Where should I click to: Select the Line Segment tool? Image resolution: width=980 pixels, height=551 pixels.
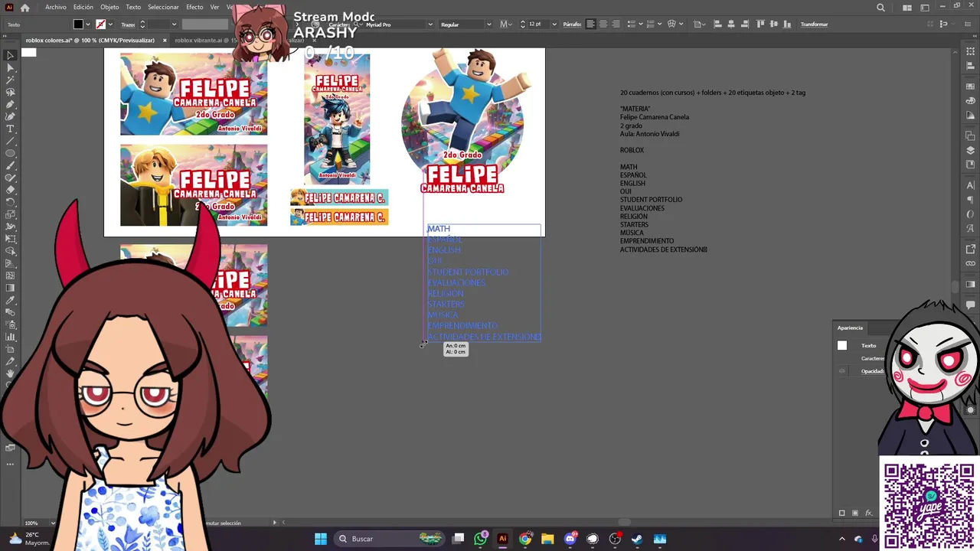[11, 141]
